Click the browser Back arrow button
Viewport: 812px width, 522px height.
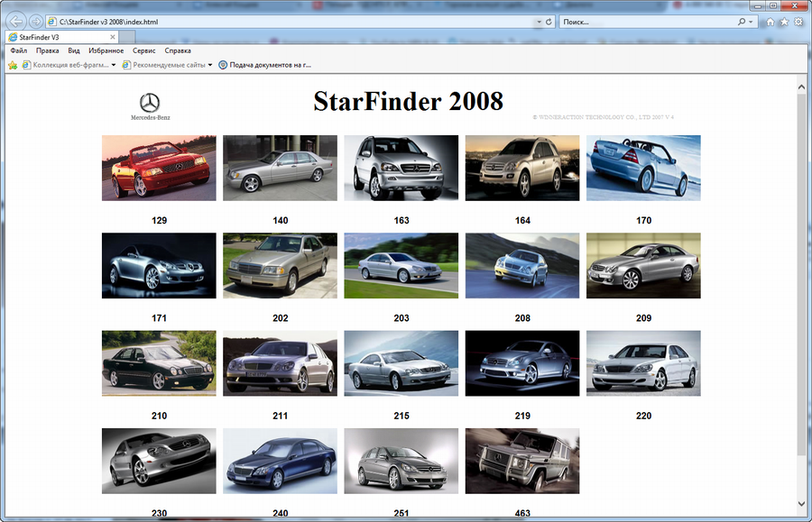(x=16, y=22)
